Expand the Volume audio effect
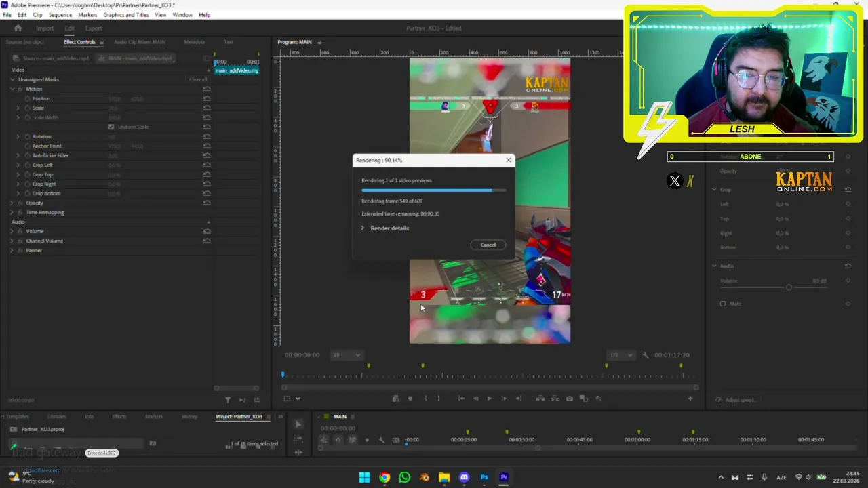The width and height of the screenshot is (868, 488). tap(12, 232)
